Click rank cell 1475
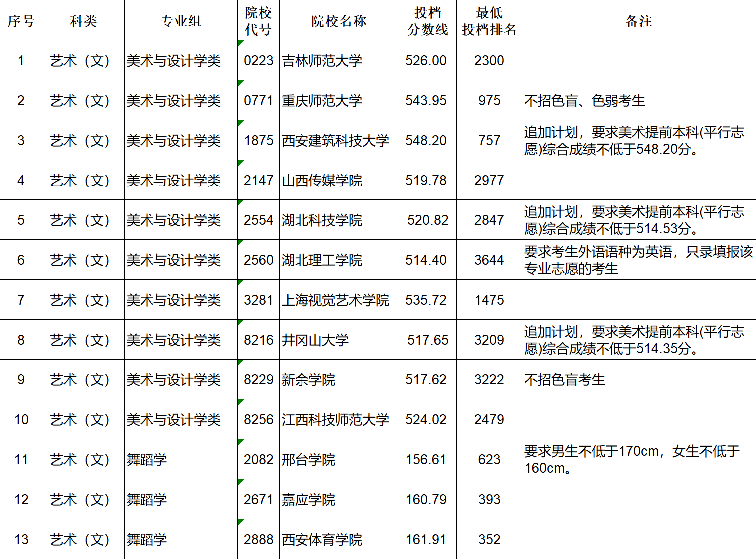This screenshot has width=756, height=559. click(489, 300)
